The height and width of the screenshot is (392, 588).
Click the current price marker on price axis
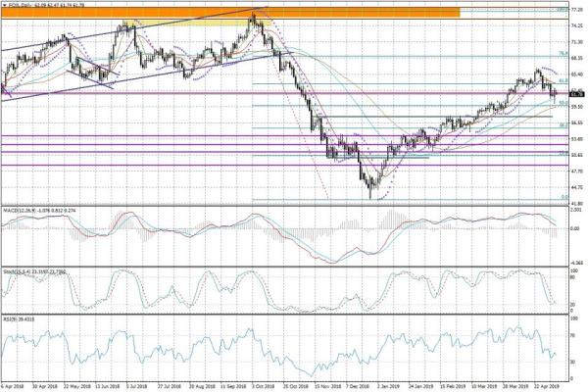[576, 94]
